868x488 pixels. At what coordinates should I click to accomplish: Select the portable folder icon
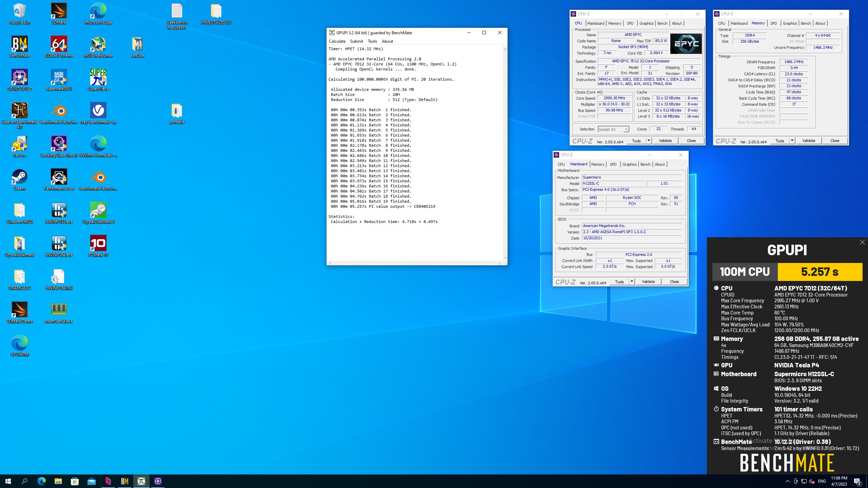point(177,114)
